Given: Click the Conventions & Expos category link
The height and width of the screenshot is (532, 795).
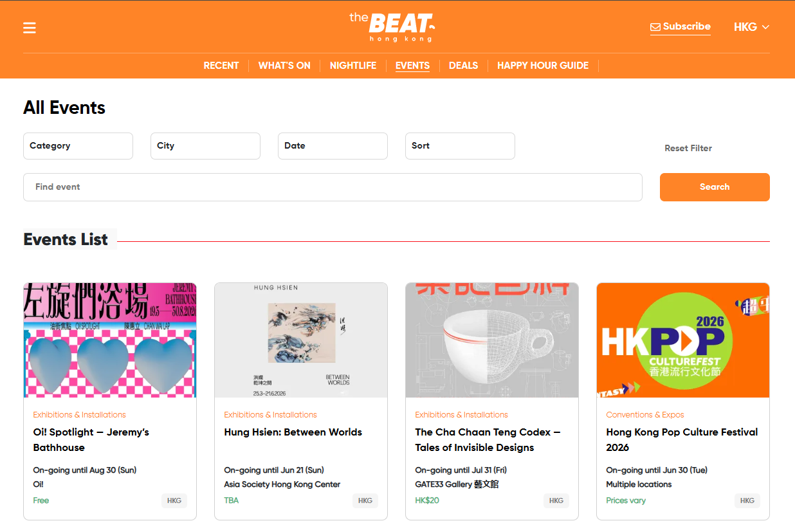Looking at the screenshot, I should click(x=645, y=415).
